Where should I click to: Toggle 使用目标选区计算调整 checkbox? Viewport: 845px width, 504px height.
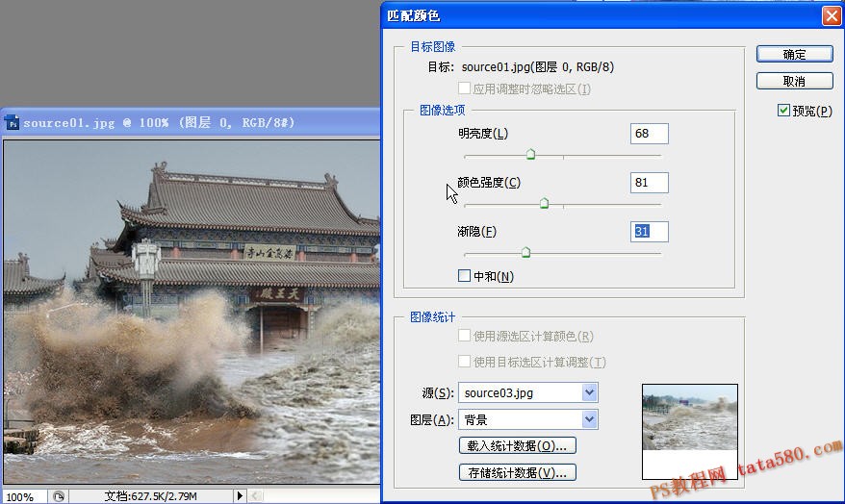pyautogui.click(x=464, y=362)
